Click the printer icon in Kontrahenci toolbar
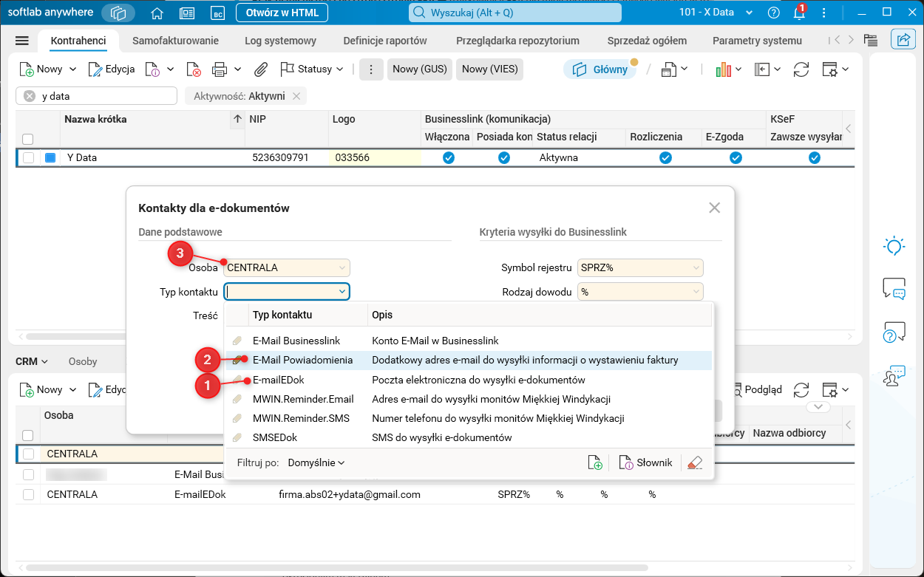This screenshot has width=924, height=577. point(220,69)
